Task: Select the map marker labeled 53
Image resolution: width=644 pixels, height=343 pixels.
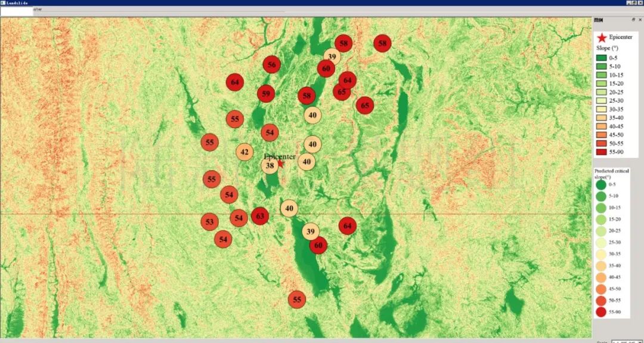Action: (209, 222)
